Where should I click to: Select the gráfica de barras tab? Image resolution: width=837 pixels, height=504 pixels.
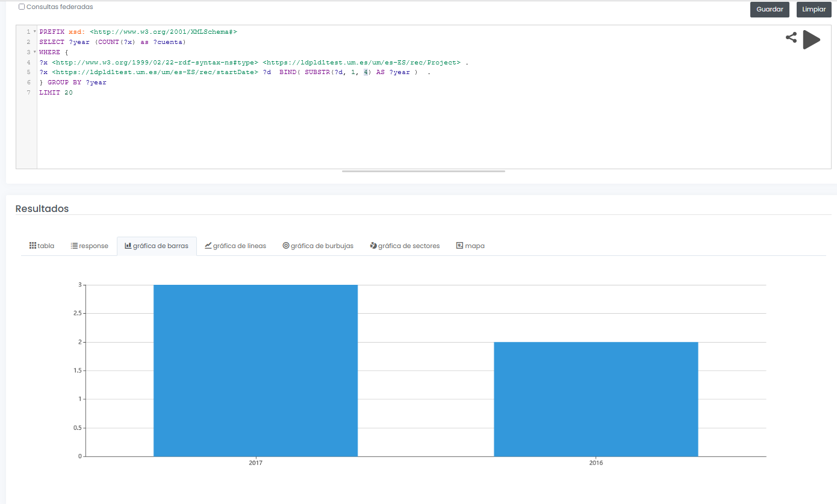point(157,246)
